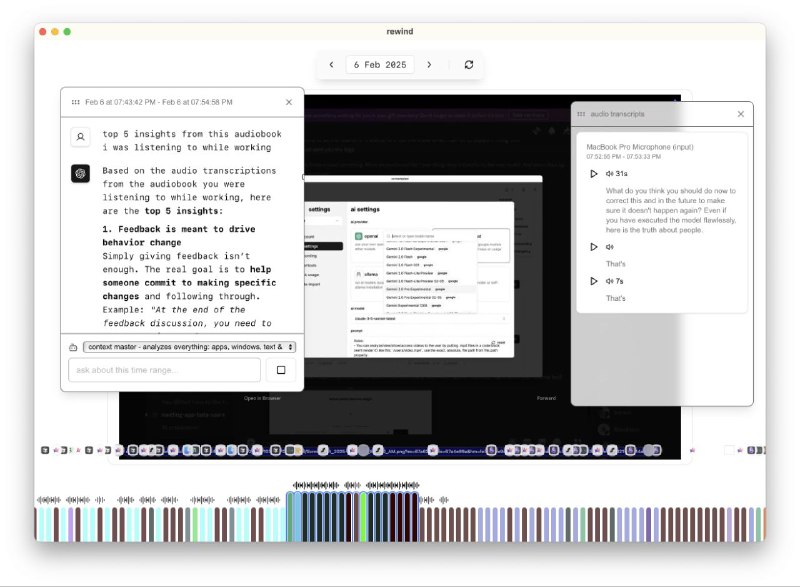Click the user icon beside the audiobook question

coord(80,137)
